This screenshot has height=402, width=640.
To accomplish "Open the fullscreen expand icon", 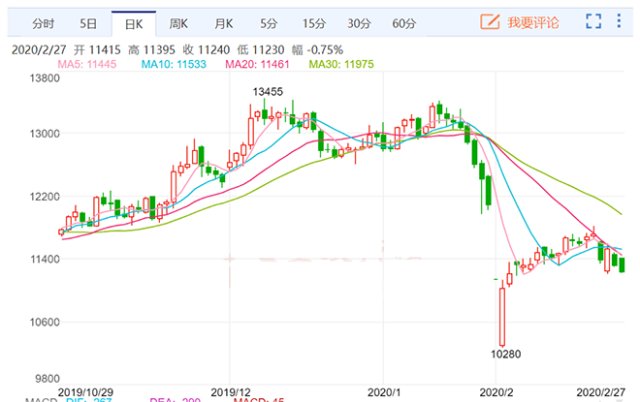I will pos(593,21).
